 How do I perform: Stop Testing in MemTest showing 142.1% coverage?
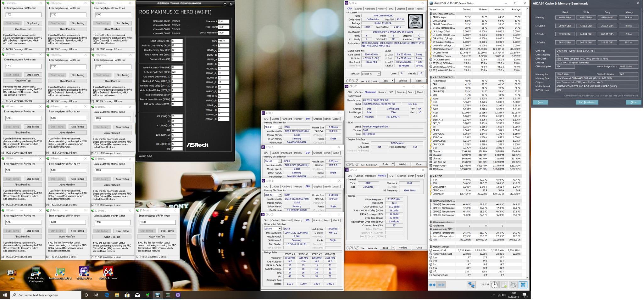[78, 23]
